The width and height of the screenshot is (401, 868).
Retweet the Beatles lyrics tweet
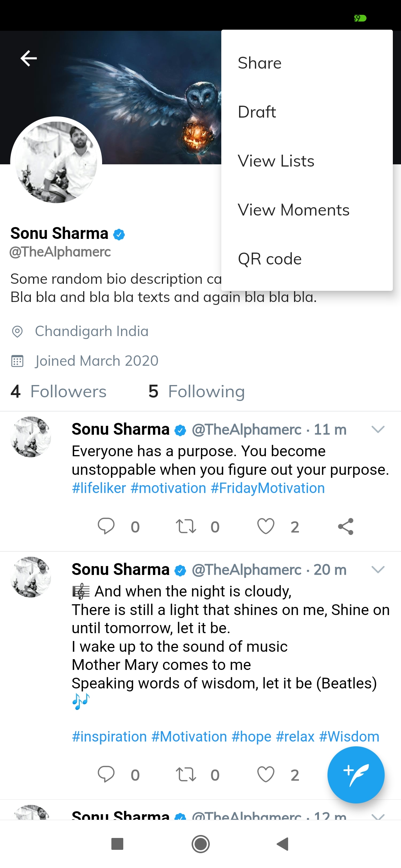tap(186, 775)
